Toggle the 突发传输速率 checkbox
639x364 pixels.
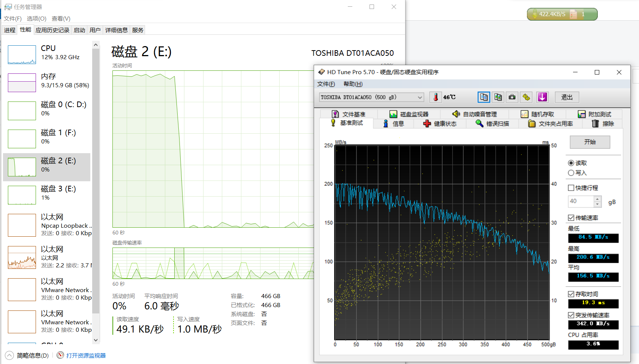point(571,315)
